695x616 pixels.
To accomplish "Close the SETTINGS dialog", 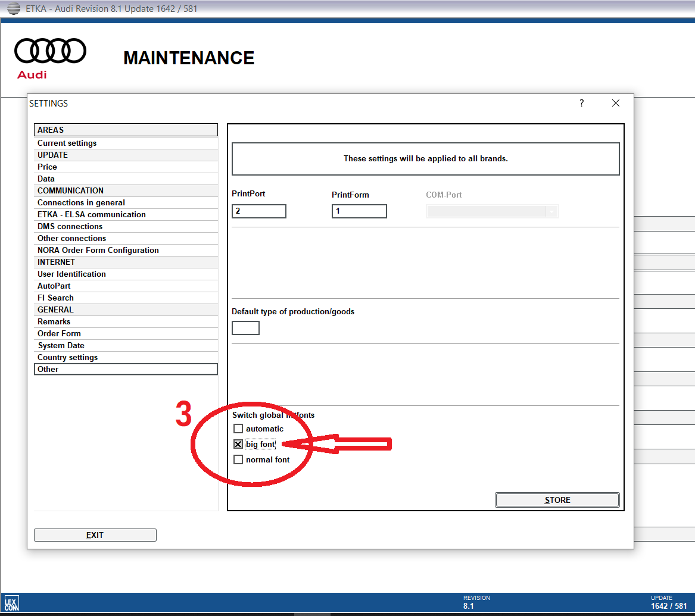I will (616, 103).
